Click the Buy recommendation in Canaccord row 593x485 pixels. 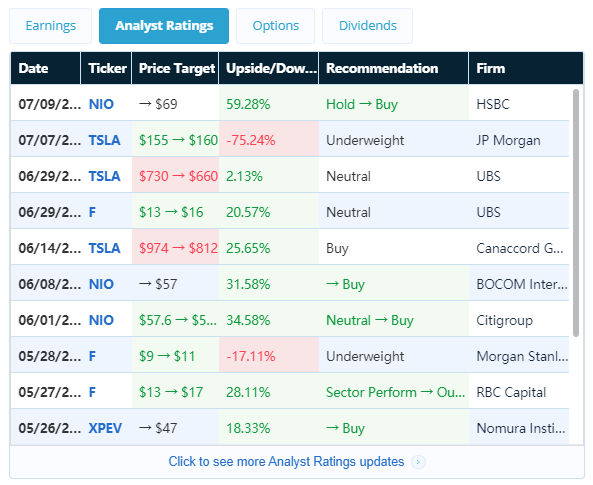(337, 248)
